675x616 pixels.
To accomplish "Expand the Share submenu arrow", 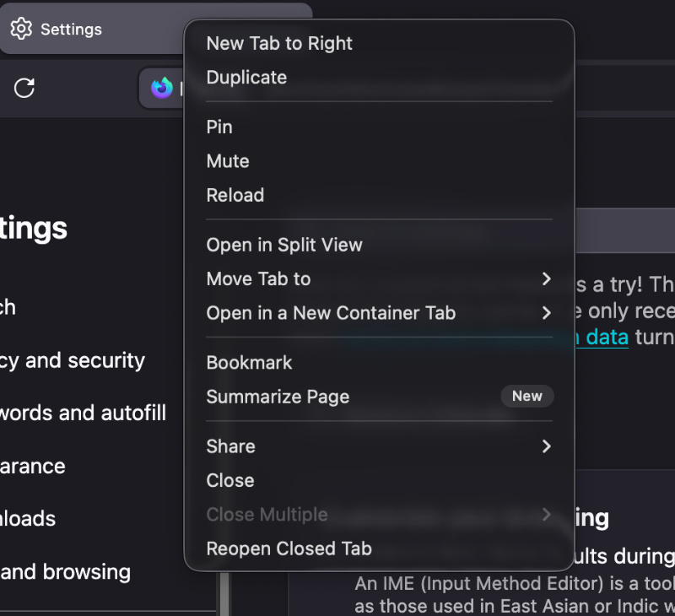I will click(546, 446).
